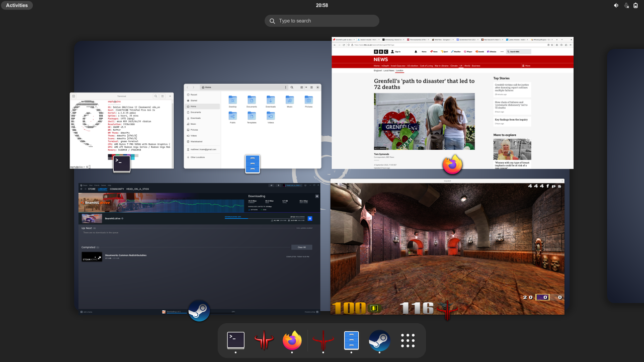Open STORE tab in Steam window
The height and width of the screenshot is (362, 644).
[92, 189]
